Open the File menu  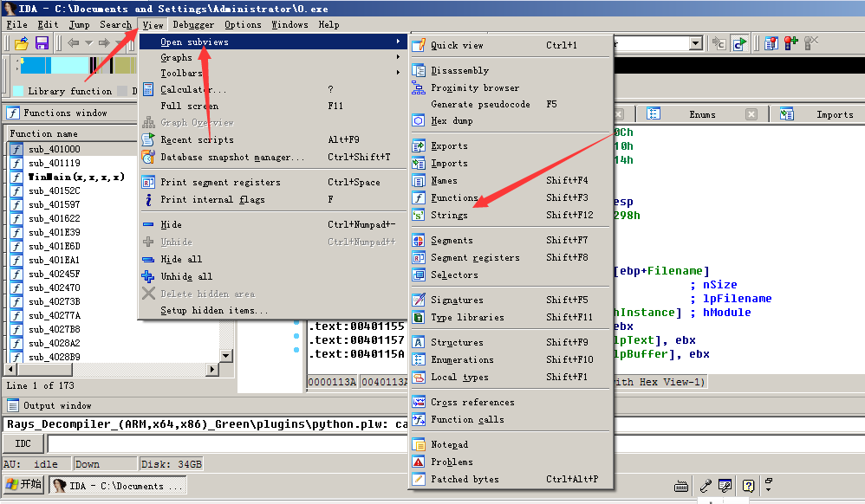coord(16,25)
